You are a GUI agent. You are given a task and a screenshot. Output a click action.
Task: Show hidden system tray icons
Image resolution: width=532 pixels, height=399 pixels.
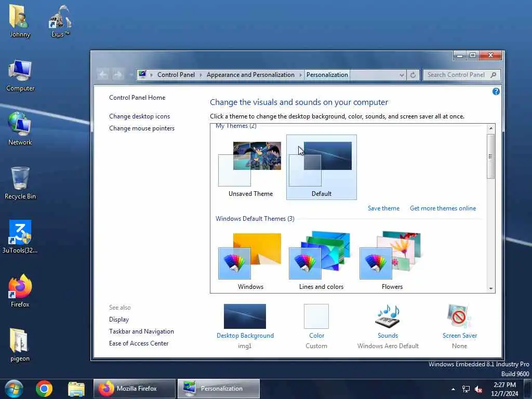pyautogui.click(x=453, y=389)
